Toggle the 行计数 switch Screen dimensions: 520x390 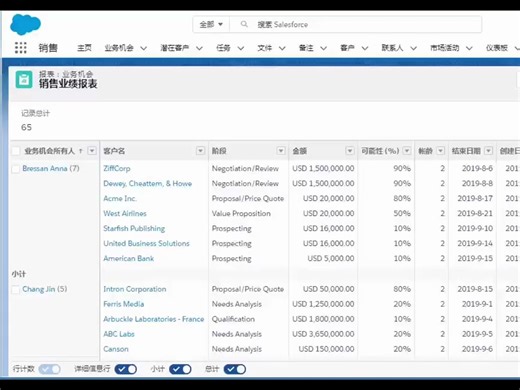49,369
